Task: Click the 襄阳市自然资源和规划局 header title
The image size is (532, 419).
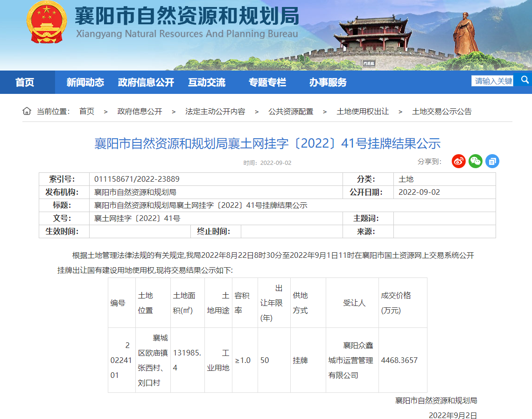Action: pos(187,15)
